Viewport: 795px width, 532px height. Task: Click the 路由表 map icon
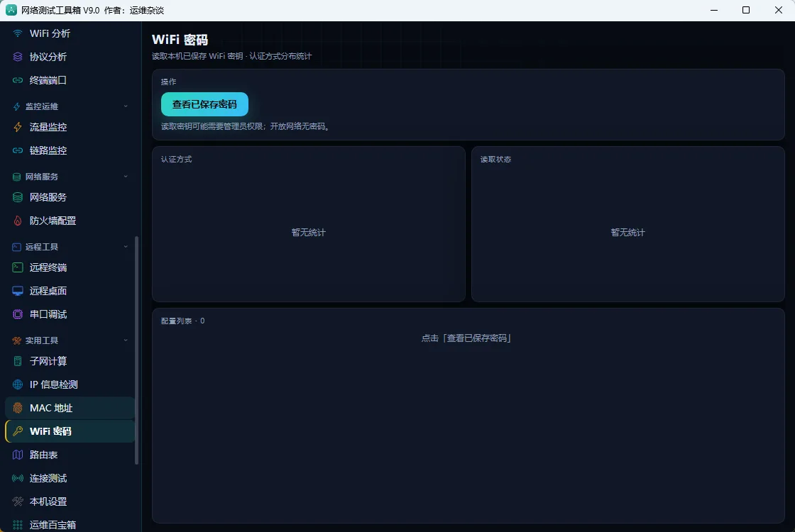(18, 455)
